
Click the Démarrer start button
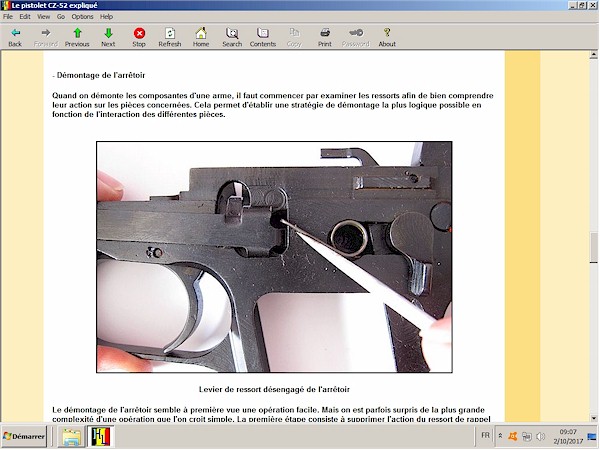point(24,437)
